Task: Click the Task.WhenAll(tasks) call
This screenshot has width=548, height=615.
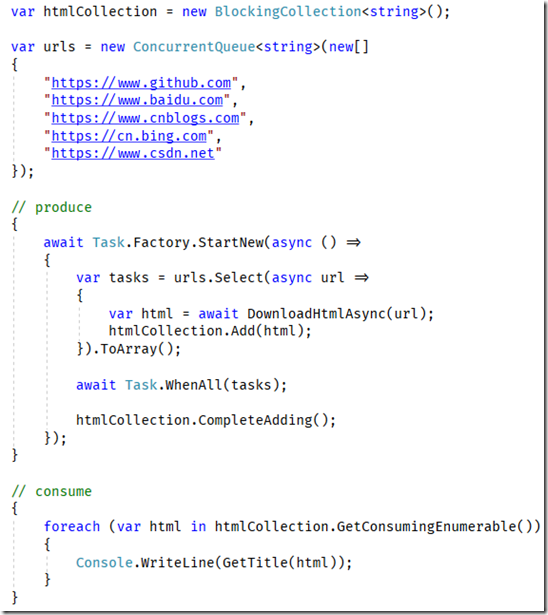Action: 206,385
